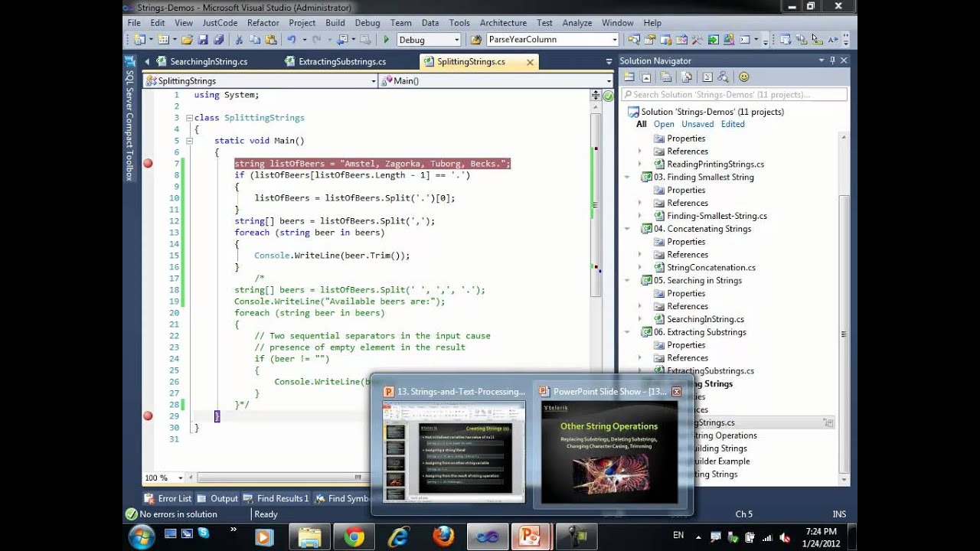
Task: Open the File menu
Action: click(x=134, y=23)
